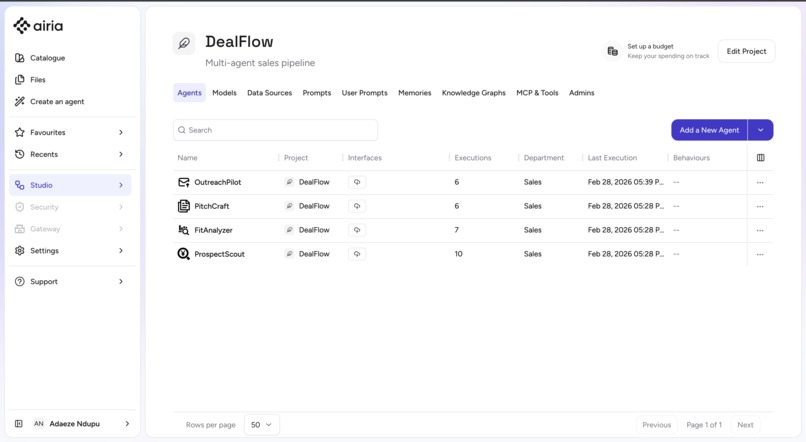The height and width of the screenshot is (442, 806).
Task: Click PitchCraft's interface icon
Action: 357,206
